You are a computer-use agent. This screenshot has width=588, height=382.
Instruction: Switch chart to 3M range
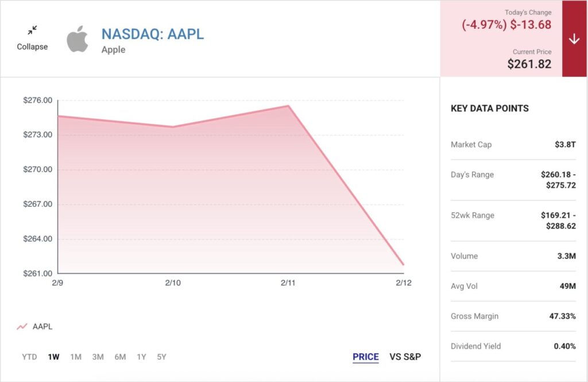pyautogui.click(x=98, y=357)
